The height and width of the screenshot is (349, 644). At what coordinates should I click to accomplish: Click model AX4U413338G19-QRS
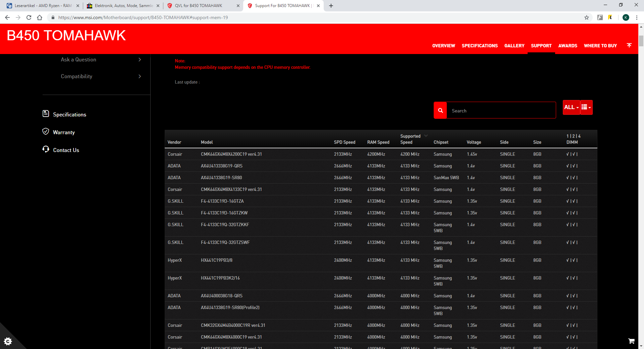tap(222, 166)
